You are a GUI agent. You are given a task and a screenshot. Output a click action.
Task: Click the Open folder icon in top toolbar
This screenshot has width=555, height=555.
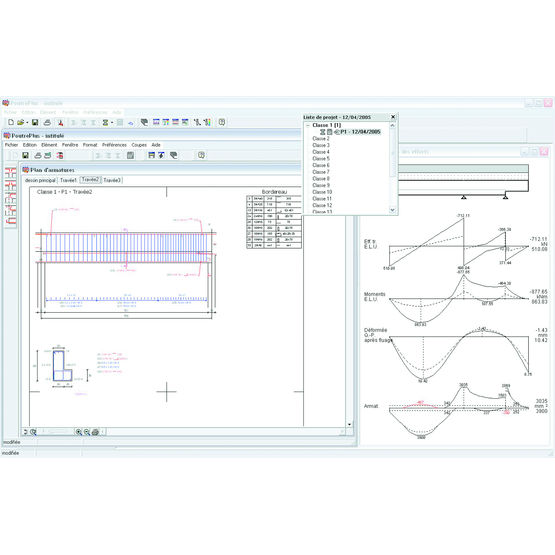click(21, 122)
